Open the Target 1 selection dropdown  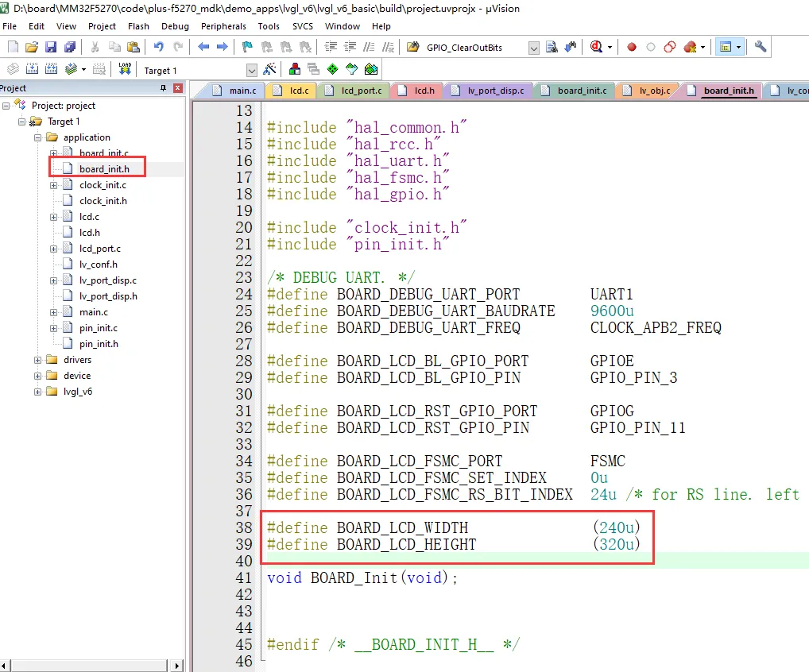click(251, 70)
